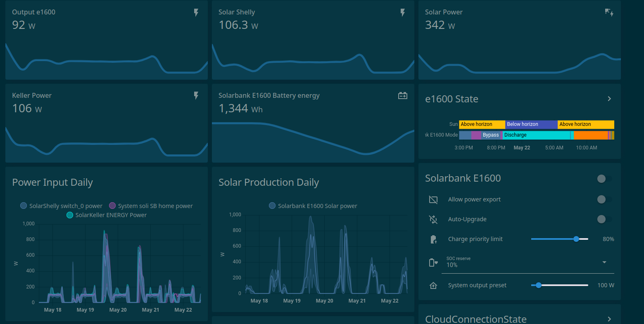Enable the Allow power export switch
The image size is (644, 324).
pos(604,199)
